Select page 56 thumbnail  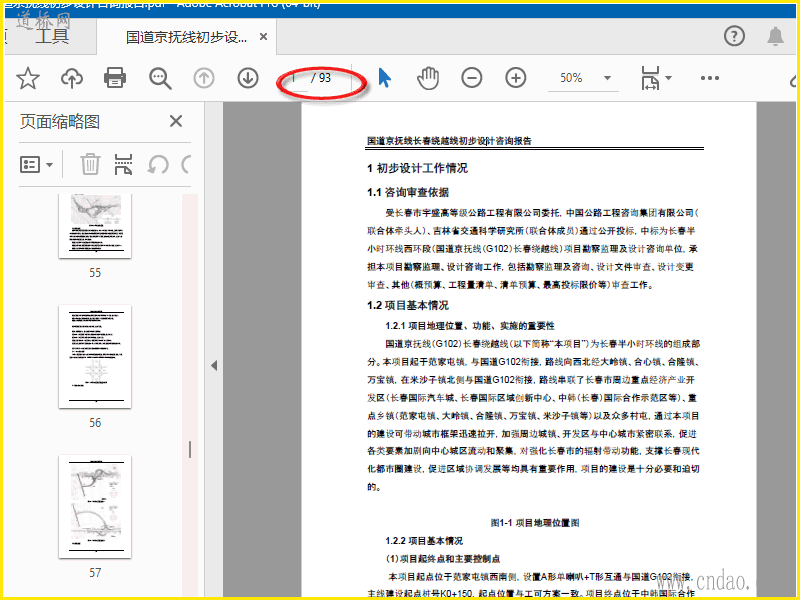(x=95, y=355)
